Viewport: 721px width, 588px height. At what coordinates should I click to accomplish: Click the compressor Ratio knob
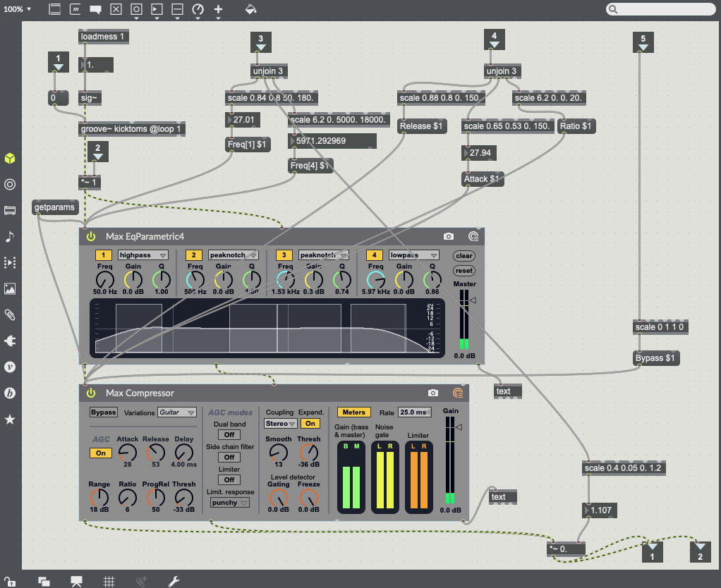(x=128, y=498)
